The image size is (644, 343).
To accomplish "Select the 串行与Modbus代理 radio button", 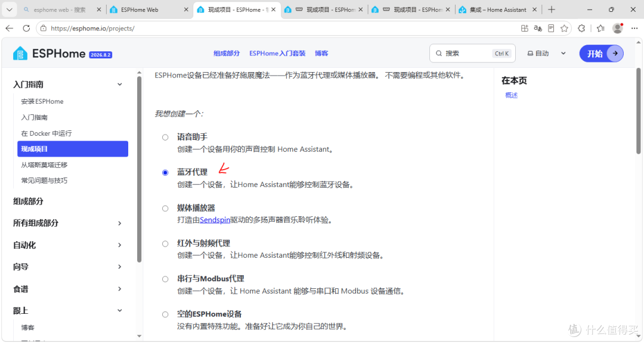I will coord(165,279).
